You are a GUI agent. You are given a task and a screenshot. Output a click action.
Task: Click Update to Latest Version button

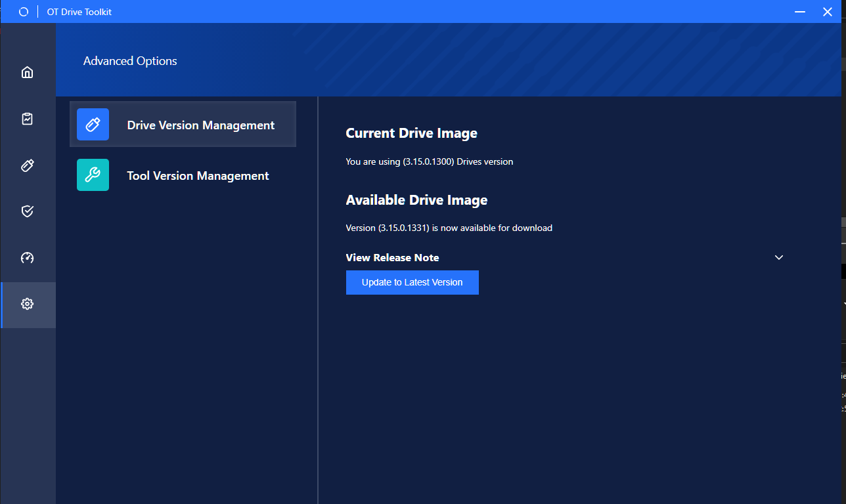pos(412,282)
